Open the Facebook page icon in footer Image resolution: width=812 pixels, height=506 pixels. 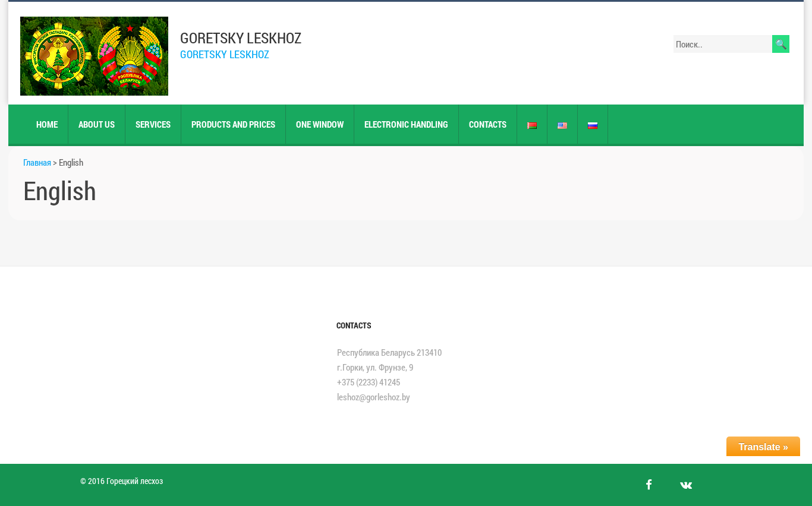(x=649, y=485)
